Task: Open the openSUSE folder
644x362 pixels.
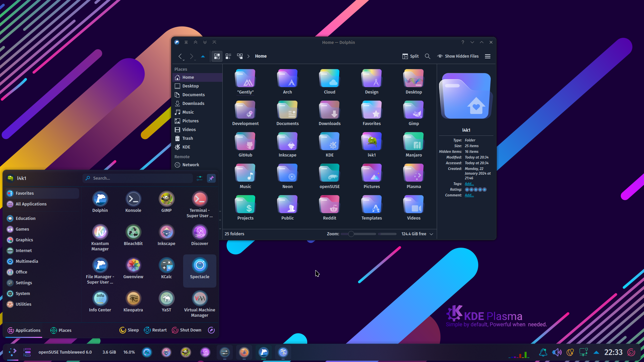Action: click(329, 176)
